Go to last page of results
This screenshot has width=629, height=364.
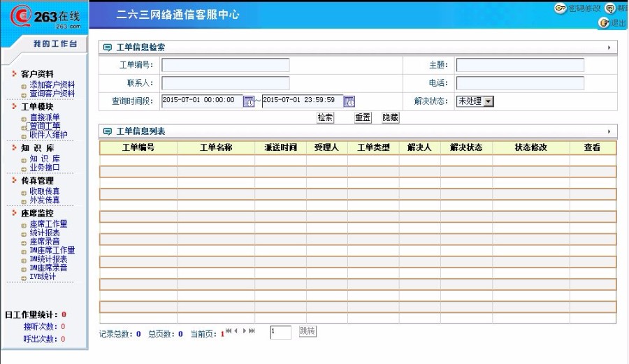tap(252, 330)
